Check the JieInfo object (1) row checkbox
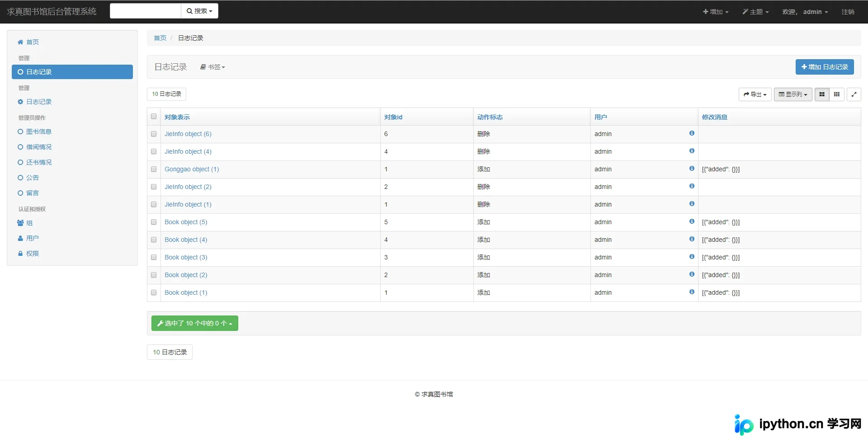The height and width of the screenshot is (443, 868). point(154,204)
